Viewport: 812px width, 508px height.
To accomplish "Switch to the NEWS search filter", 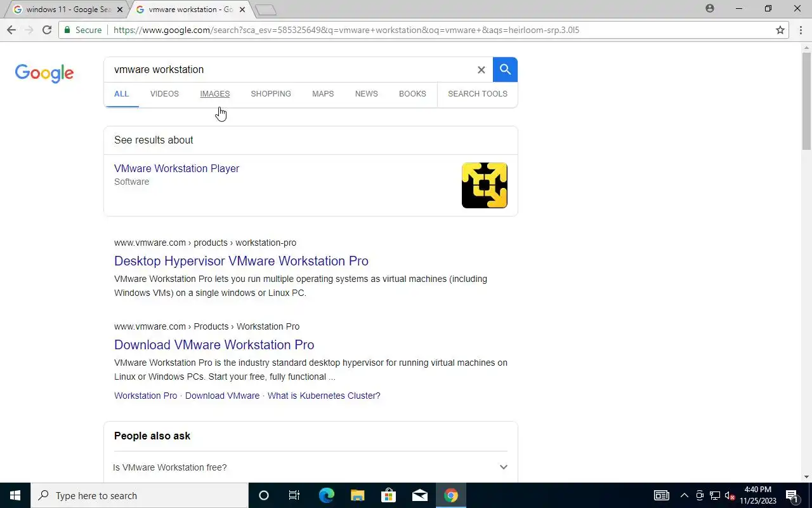I will [x=367, y=94].
